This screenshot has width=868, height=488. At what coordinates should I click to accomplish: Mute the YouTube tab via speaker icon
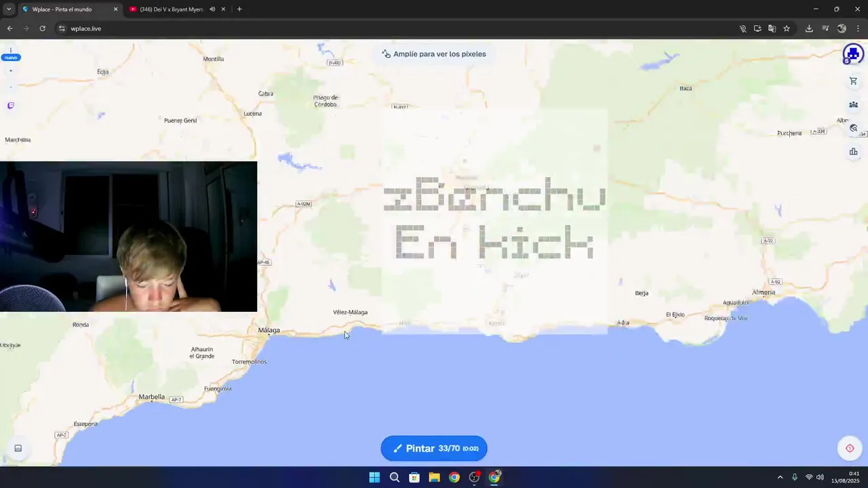213,9
